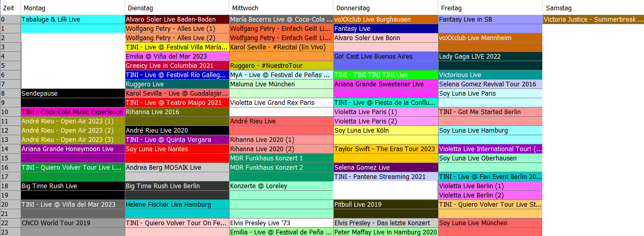Select Violetta Live Paris (1)
Viewport: 644px width, 236px height.
coord(385,112)
